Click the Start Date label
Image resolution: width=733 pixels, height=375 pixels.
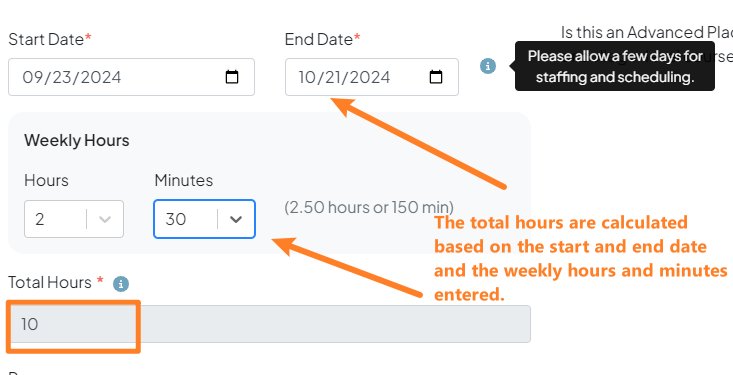(50, 39)
